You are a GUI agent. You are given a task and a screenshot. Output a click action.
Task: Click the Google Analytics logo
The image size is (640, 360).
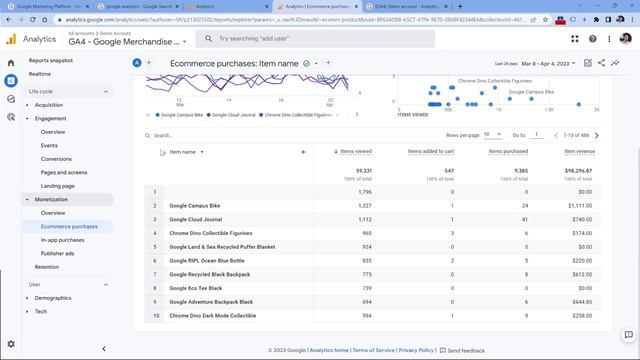click(11, 39)
